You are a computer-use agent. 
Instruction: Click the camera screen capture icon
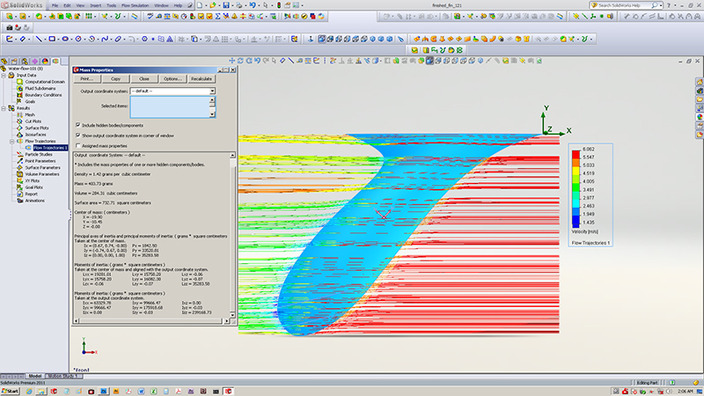tap(9, 28)
